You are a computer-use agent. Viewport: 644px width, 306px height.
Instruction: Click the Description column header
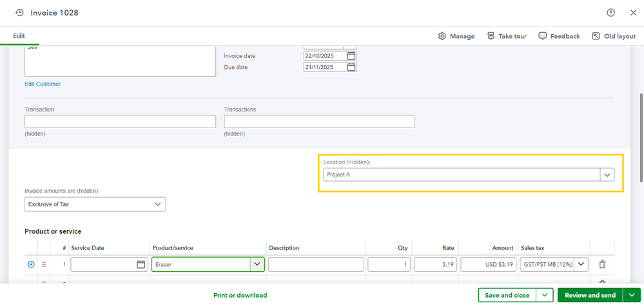pyautogui.click(x=284, y=248)
